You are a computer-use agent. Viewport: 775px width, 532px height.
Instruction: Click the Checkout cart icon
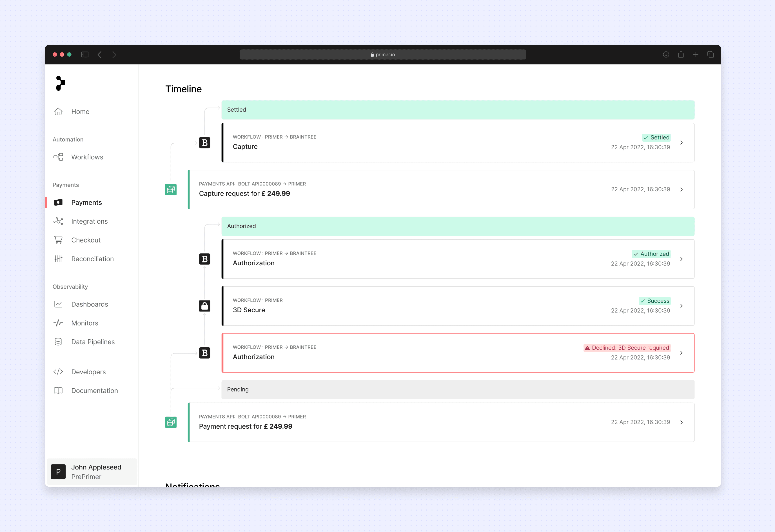coord(58,240)
